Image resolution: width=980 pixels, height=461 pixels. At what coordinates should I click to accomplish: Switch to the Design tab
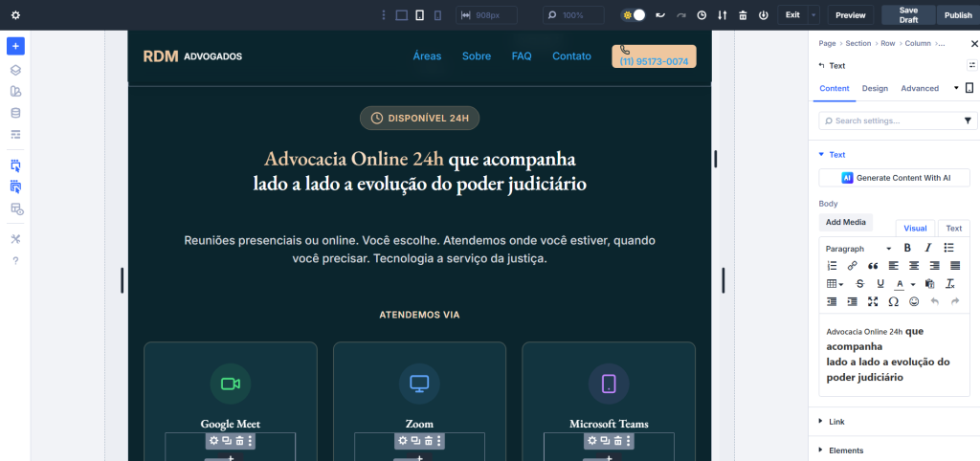pyautogui.click(x=875, y=89)
